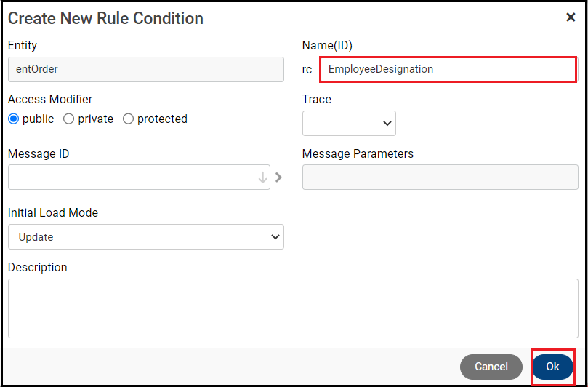Image resolution: width=588 pixels, height=387 pixels.
Task: Focus the Name(ID) field with EmployeeDesignation
Action: tap(448, 70)
